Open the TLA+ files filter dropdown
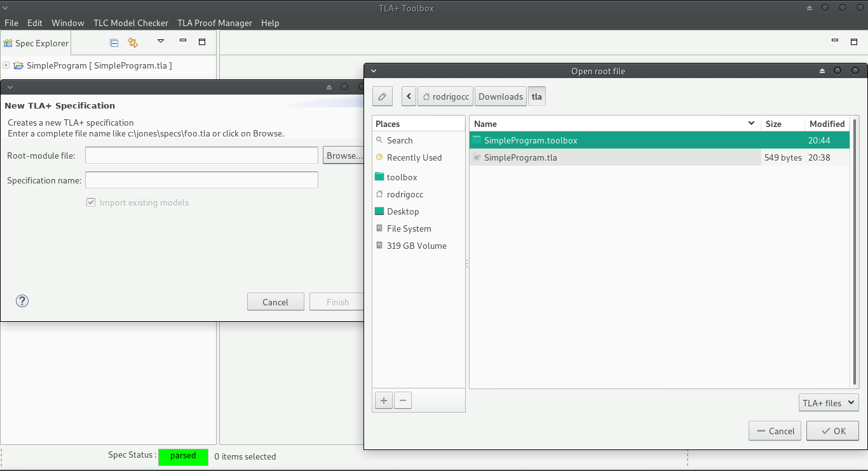 coord(828,402)
